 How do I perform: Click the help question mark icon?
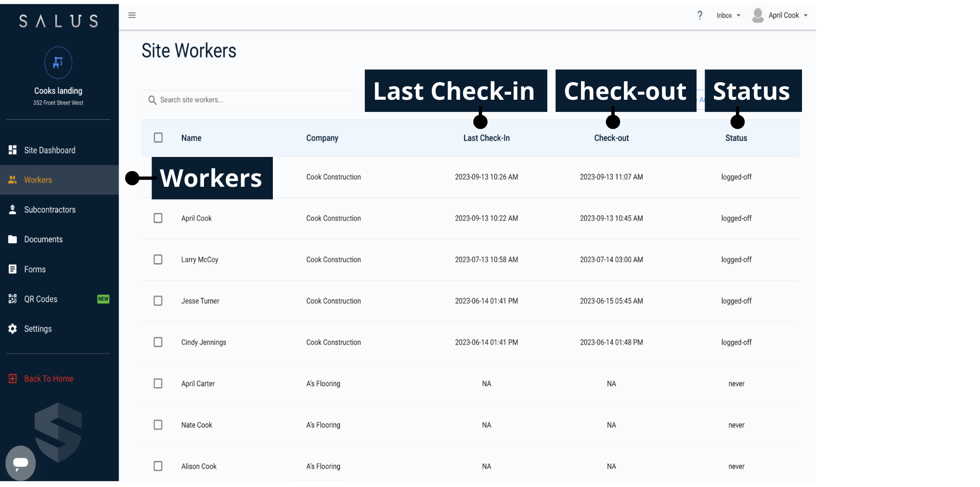coord(700,15)
